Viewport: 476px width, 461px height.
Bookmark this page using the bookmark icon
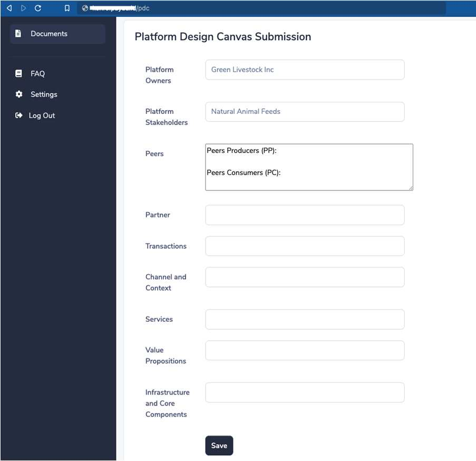point(67,8)
